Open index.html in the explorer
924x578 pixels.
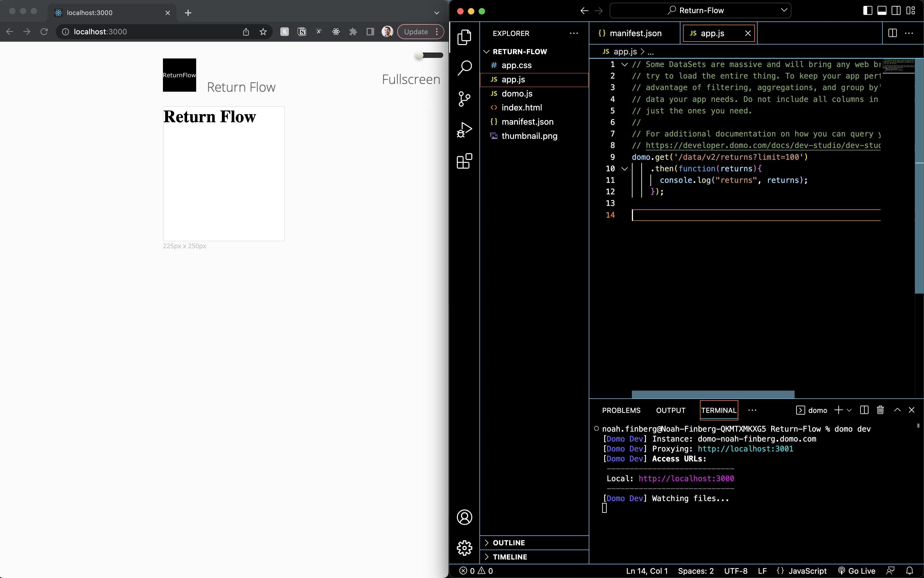[x=521, y=108]
